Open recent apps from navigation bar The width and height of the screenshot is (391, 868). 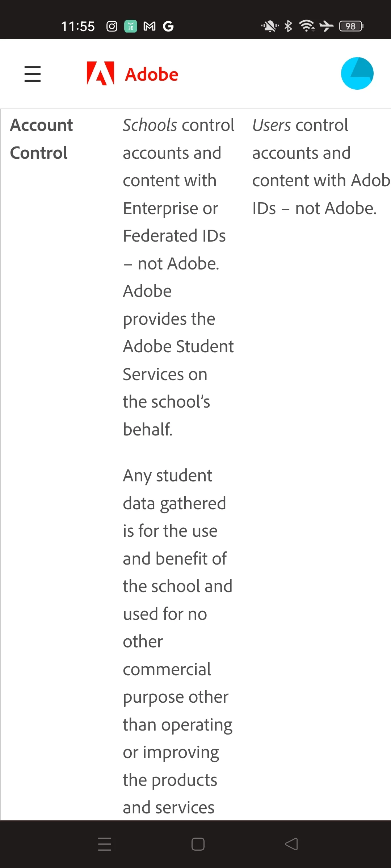pyautogui.click(x=105, y=844)
